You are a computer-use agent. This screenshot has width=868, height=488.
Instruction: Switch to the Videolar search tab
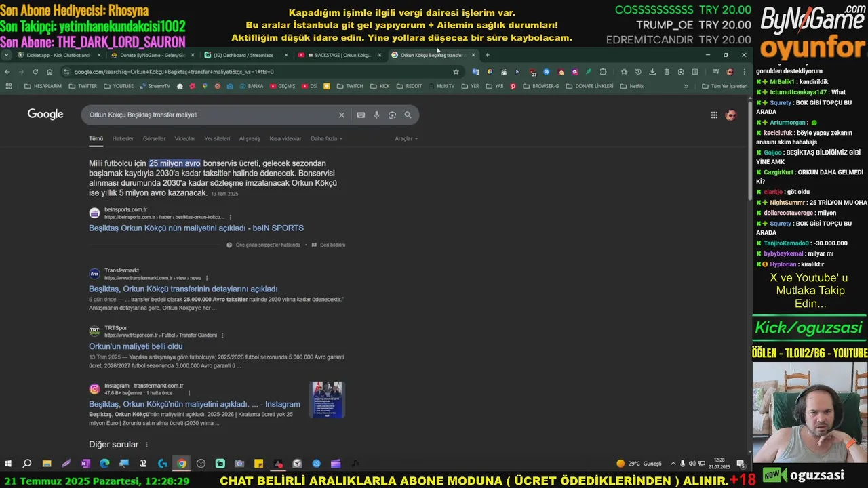185,139
